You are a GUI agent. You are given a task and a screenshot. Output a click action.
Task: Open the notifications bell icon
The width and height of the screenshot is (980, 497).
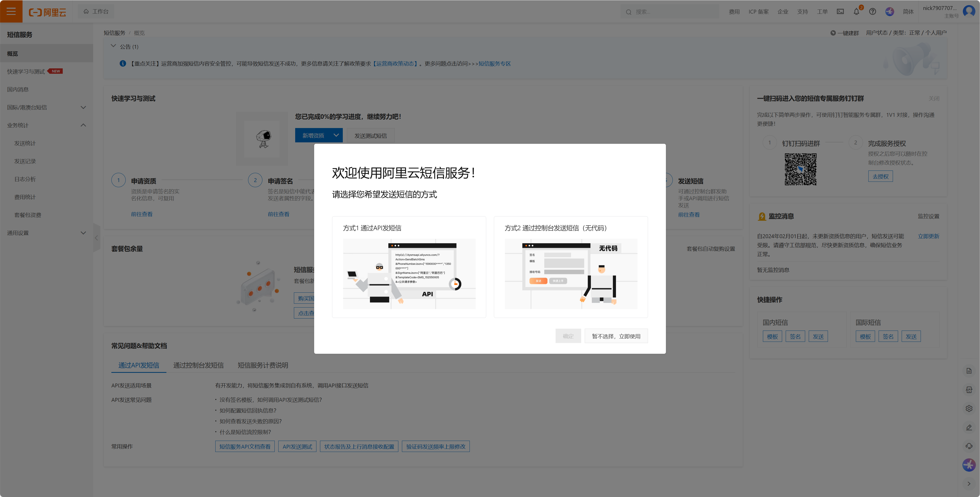[x=856, y=12]
